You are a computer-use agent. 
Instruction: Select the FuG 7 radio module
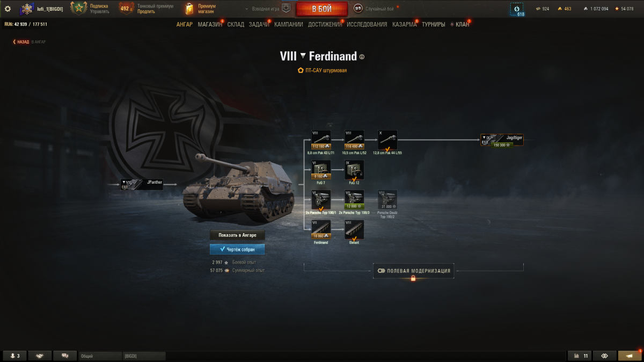pyautogui.click(x=321, y=170)
